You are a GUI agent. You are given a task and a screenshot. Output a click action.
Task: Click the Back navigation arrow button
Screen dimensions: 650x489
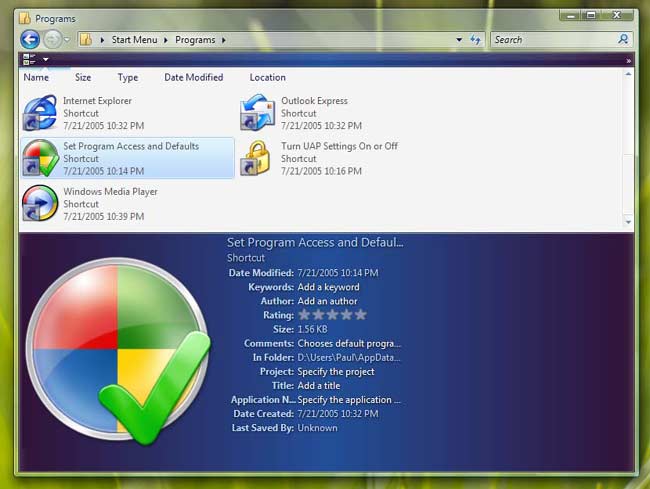[30, 39]
